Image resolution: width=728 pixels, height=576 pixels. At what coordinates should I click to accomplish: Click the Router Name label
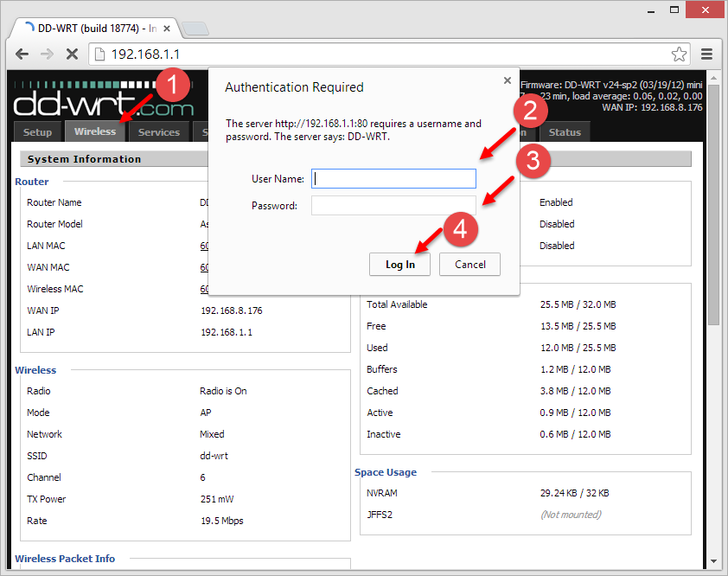54,202
